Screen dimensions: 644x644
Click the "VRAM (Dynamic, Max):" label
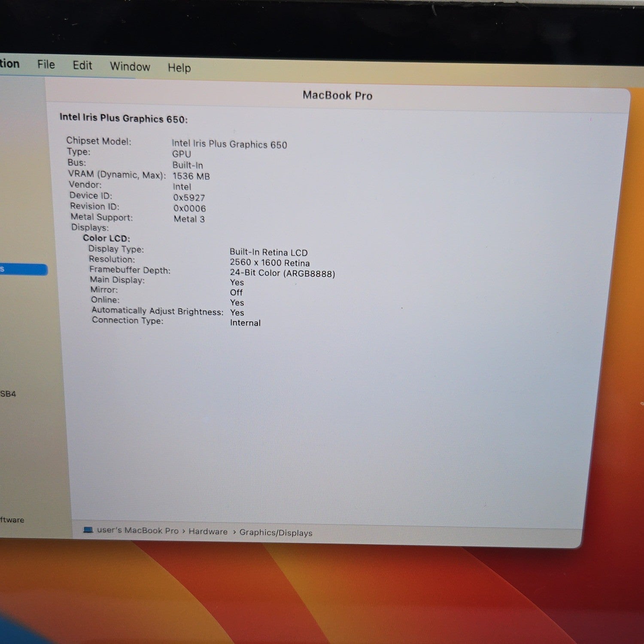[117, 175]
